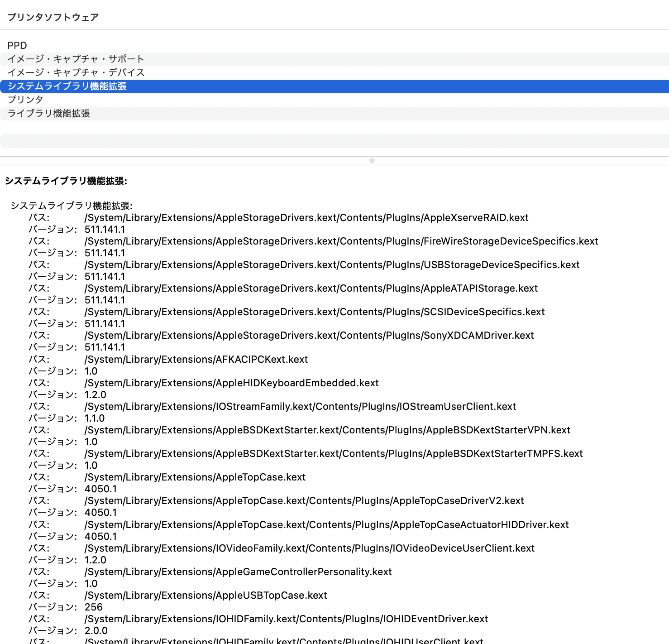Select the イメージ・キャプチャ・サポート list row

click(x=334, y=59)
